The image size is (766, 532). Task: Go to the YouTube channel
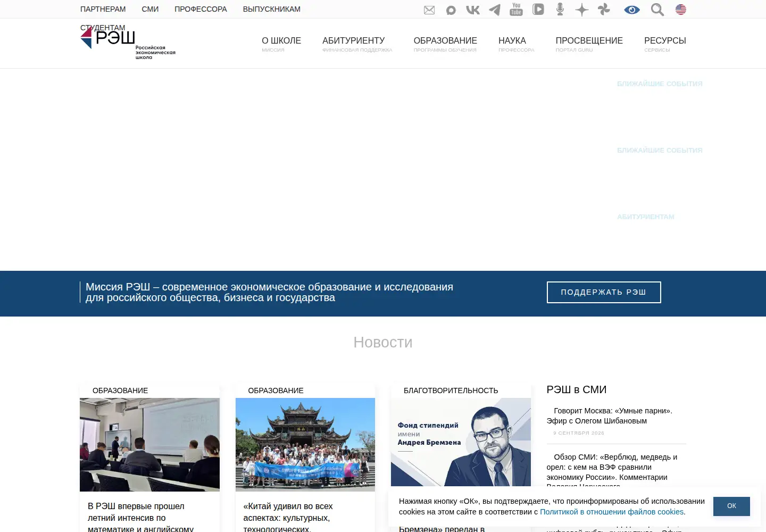(x=516, y=9)
